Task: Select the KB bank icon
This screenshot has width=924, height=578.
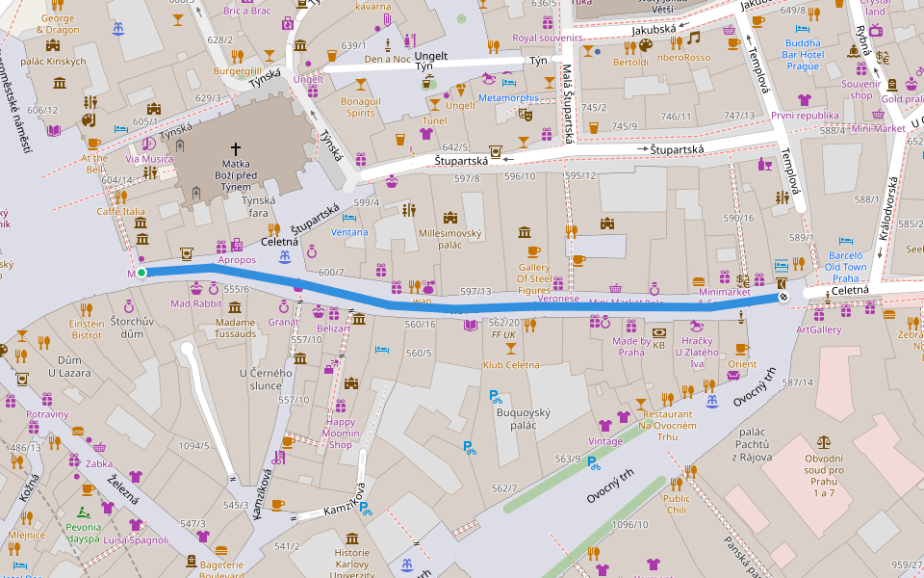Action: click(x=659, y=332)
